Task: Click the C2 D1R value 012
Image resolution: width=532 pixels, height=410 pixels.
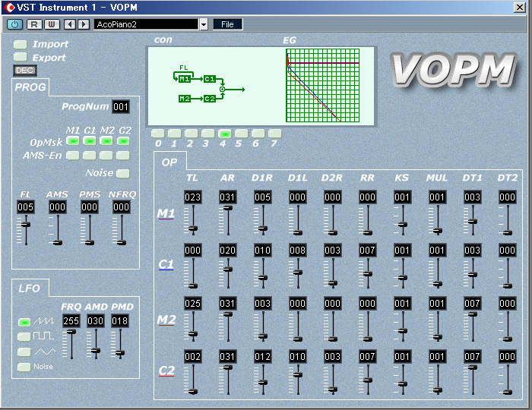Action: pyautogui.click(x=263, y=357)
